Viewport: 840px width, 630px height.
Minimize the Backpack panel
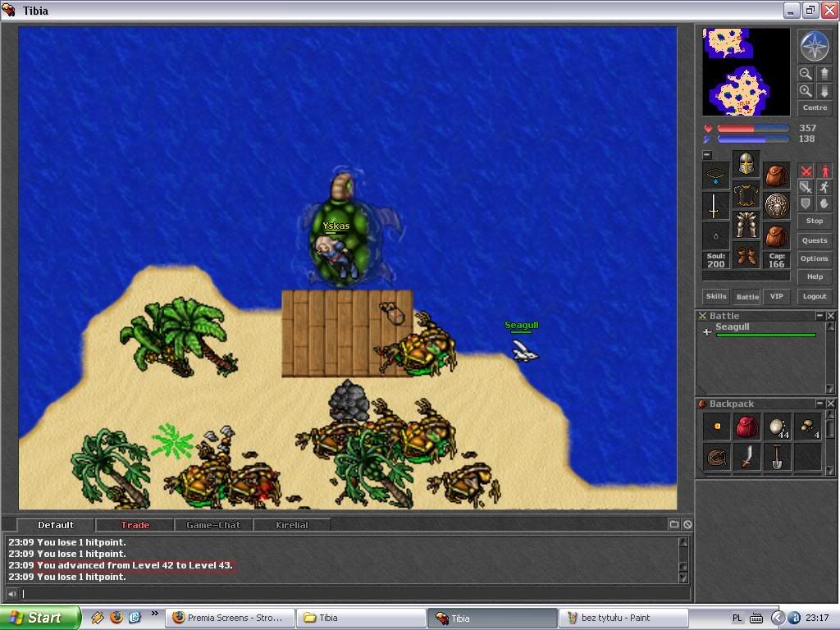[819, 404]
